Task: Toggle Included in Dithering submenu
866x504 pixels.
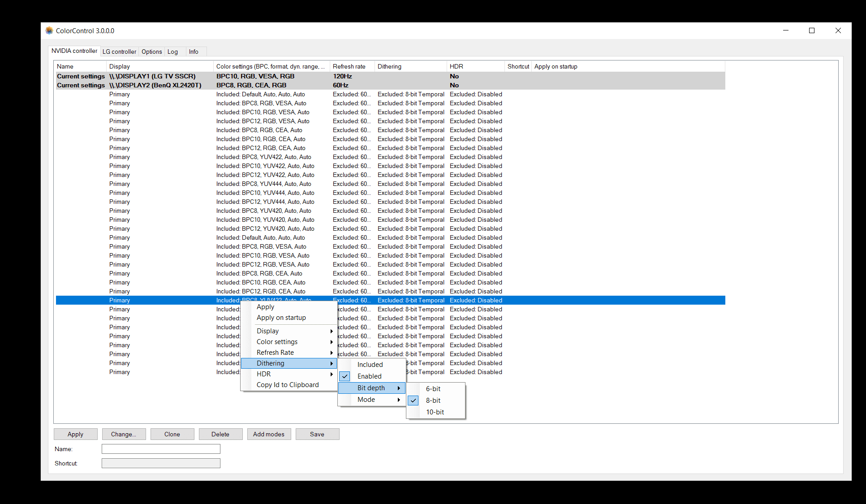Action: (x=370, y=365)
